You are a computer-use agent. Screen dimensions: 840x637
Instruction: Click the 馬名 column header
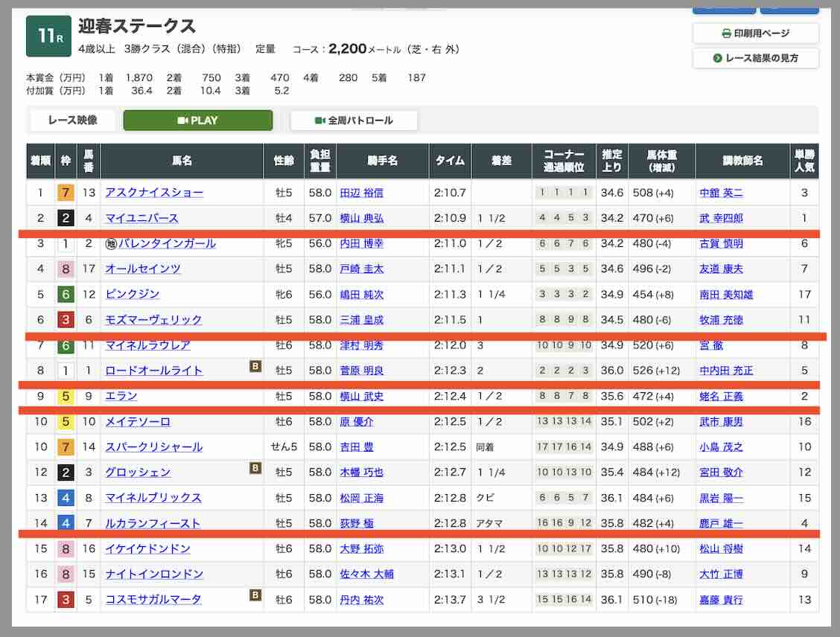pos(182,161)
